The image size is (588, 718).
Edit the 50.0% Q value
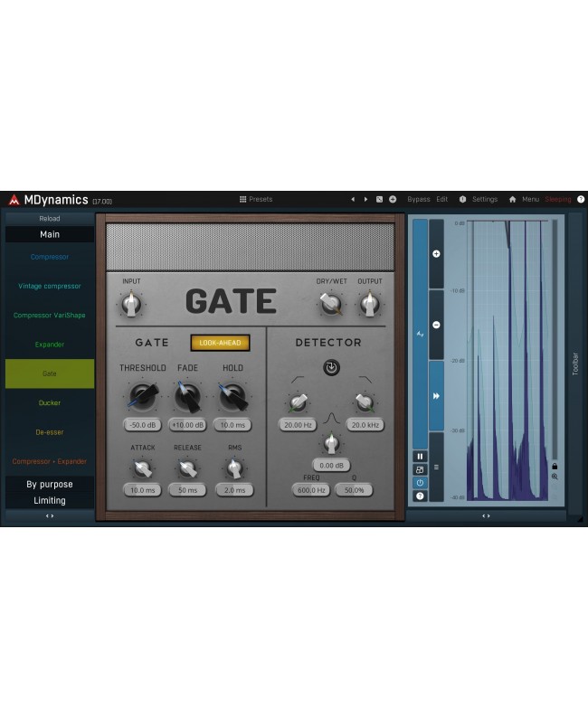(354, 490)
